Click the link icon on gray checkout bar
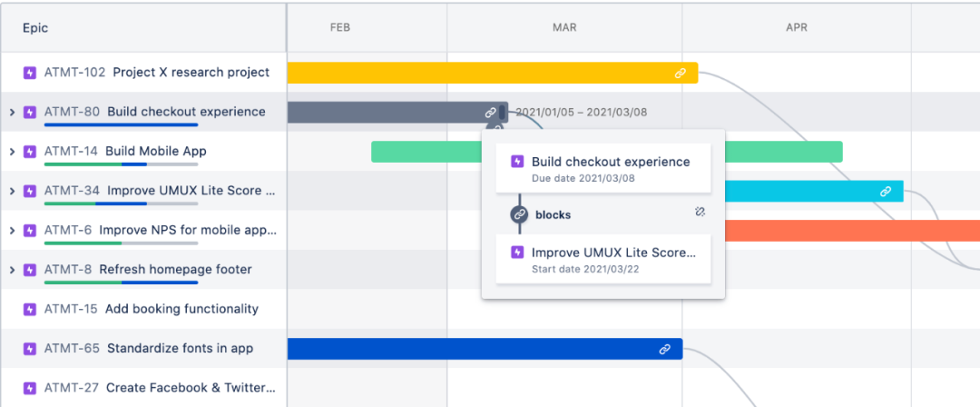Image resolution: width=980 pixels, height=407 pixels. 491,113
